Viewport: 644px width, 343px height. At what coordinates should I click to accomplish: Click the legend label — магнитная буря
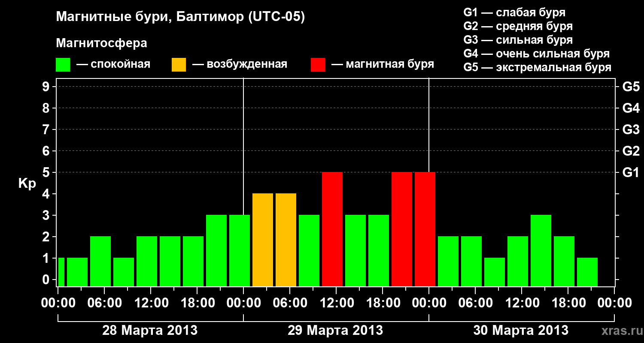(383, 64)
